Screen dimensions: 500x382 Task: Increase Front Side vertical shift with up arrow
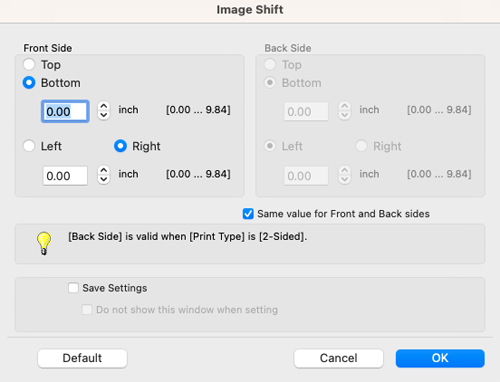(x=104, y=107)
